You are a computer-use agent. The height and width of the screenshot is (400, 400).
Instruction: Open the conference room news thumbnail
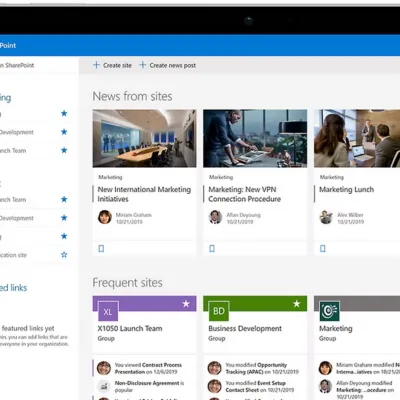[144, 138]
